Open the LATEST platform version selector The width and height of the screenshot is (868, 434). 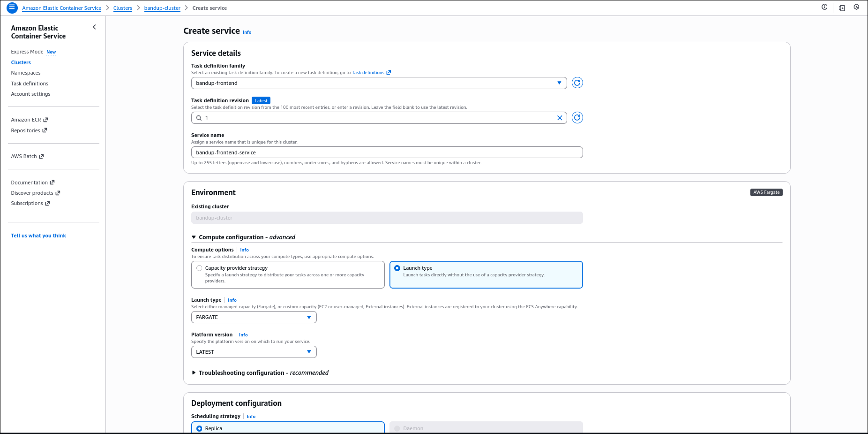[254, 351]
